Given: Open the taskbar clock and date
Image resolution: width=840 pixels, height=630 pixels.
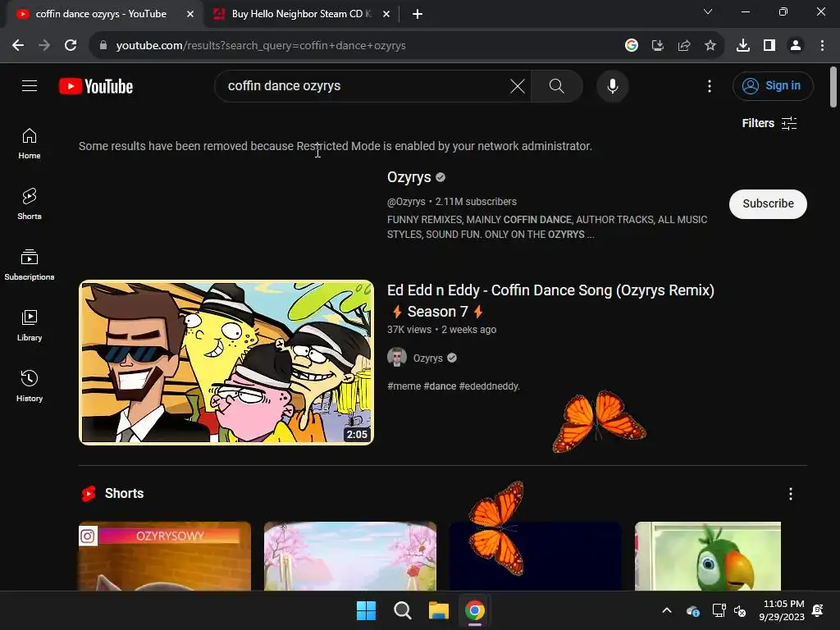Looking at the screenshot, I should [x=782, y=610].
